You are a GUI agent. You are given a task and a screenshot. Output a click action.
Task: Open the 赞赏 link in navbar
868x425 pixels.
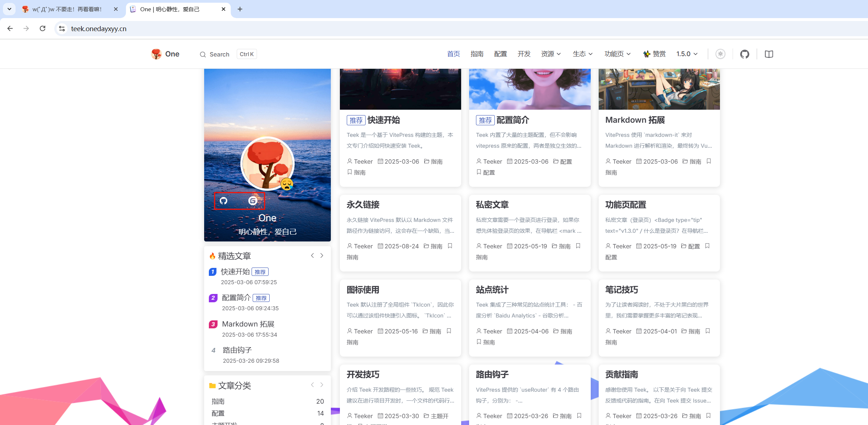coord(654,54)
